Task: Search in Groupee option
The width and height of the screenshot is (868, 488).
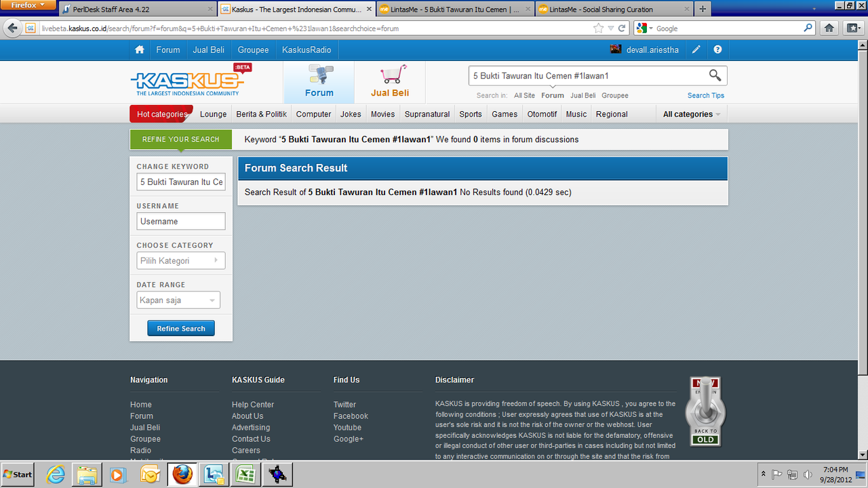Action: [615, 96]
